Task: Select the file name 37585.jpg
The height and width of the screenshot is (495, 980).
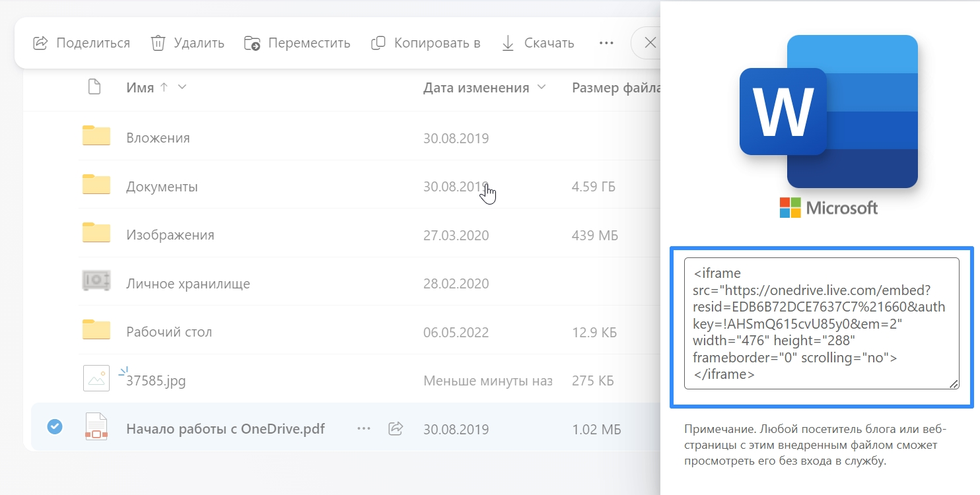Action: point(156,381)
